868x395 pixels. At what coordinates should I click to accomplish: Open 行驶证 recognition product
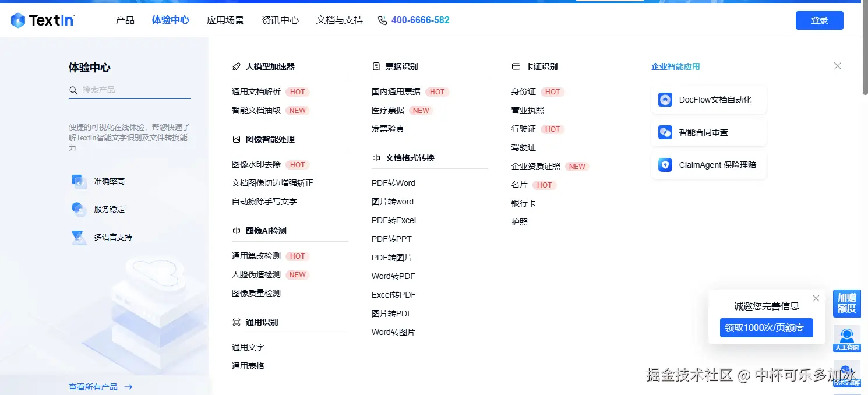point(524,129)
